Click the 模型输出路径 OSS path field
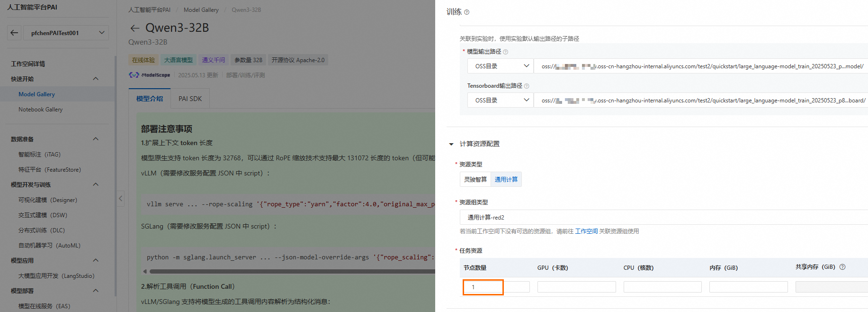 coord(701,66)
